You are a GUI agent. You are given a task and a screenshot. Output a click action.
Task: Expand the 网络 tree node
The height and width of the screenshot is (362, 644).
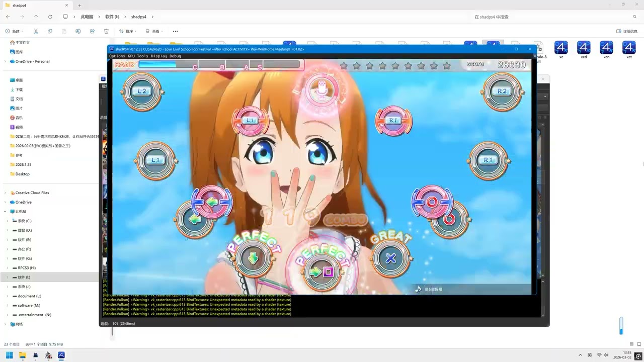point(5,324)
